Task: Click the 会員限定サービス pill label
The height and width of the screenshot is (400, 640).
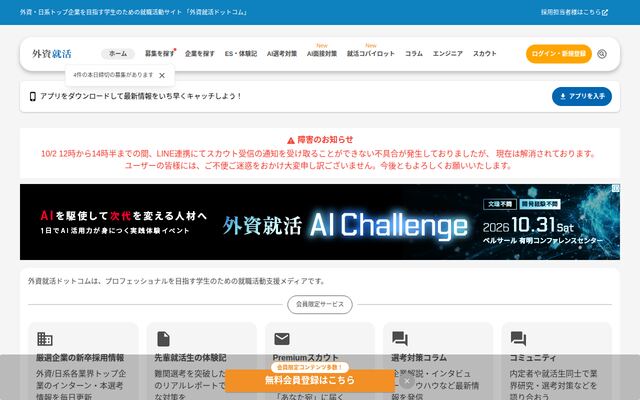Action: pyautogui.click(x=320, y=304)
